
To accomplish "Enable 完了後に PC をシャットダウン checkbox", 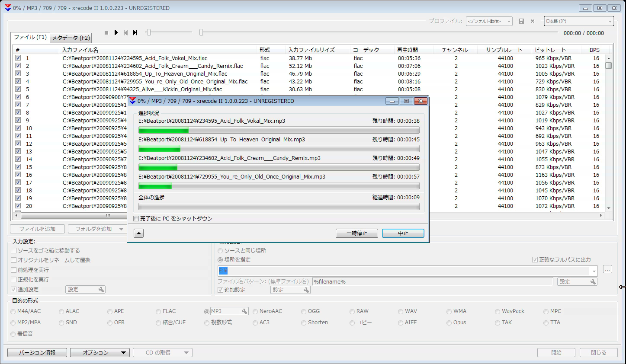I will pos(136,219).
